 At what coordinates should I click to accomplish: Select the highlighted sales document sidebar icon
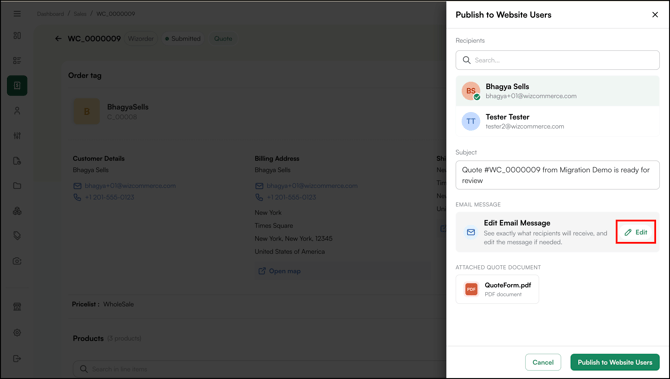click(17, 85)
